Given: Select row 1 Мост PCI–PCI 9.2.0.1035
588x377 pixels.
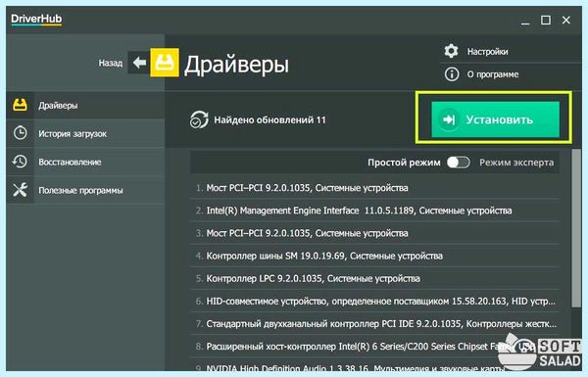Looking at the screenshot, I should click(x=374, y=187).
